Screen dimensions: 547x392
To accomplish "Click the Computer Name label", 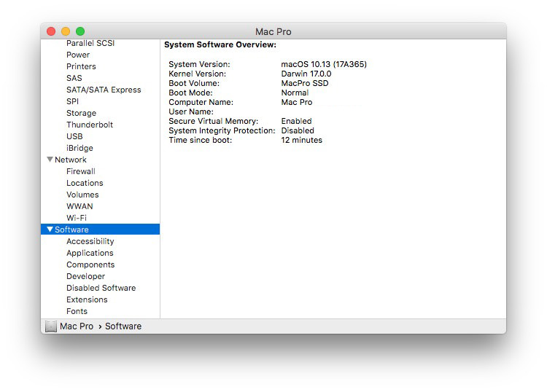I will pyautogui.click(x=201, y=102).
